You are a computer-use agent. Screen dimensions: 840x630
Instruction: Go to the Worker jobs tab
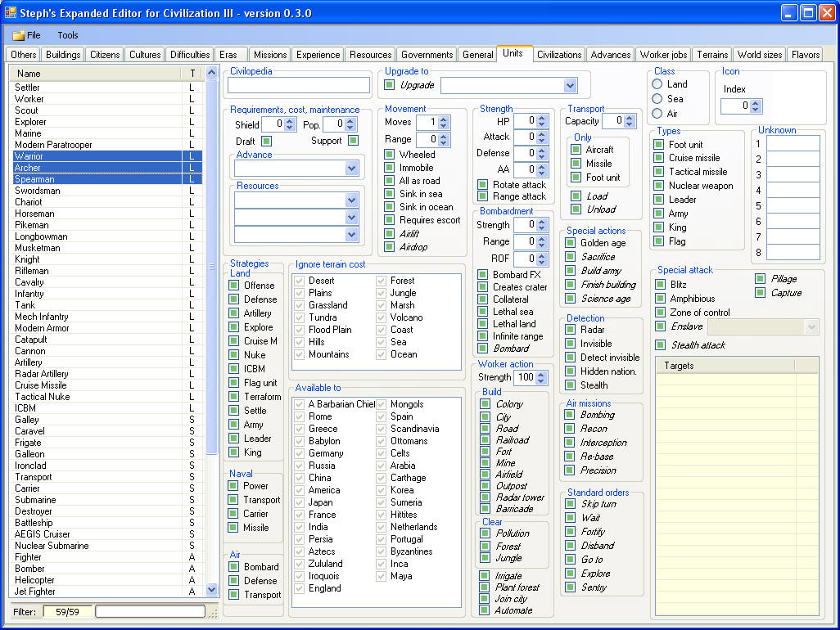663,55
